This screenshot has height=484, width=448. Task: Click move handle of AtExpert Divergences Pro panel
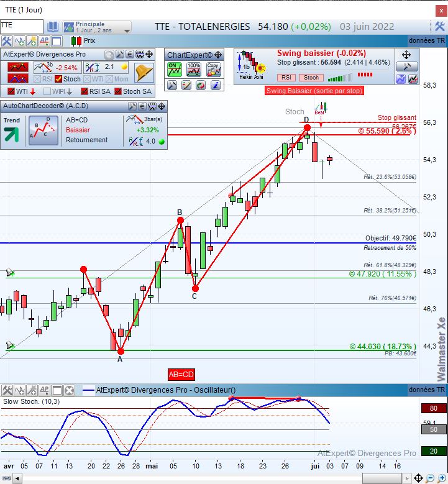click(149, 55)
